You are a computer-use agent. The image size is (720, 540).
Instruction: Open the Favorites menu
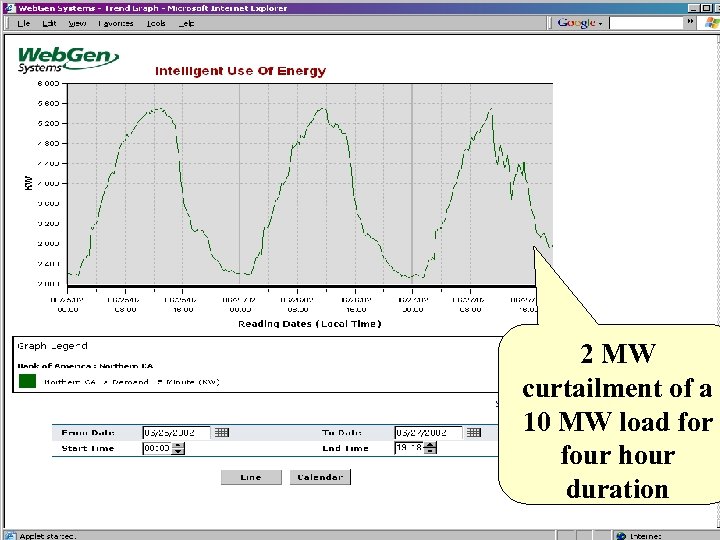115,23
